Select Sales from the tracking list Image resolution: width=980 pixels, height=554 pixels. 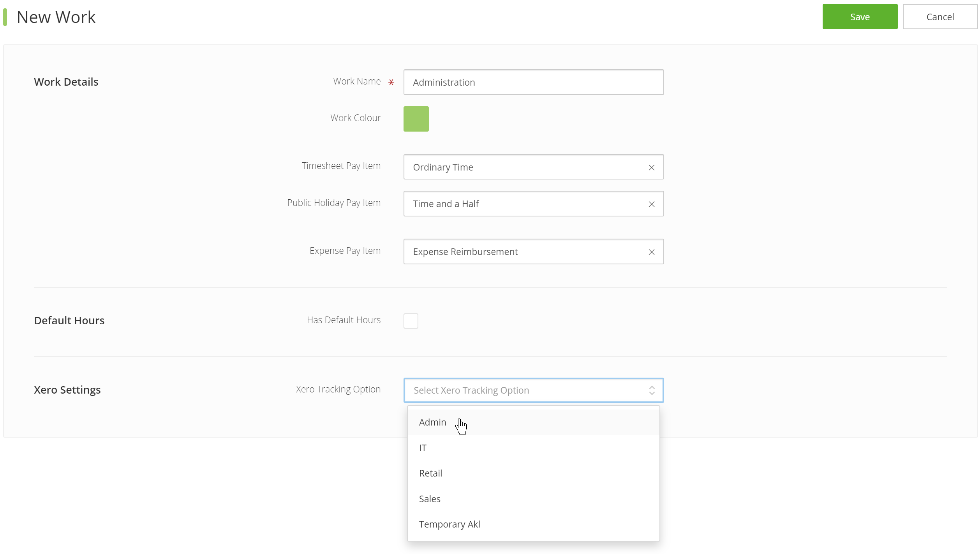pos(533,499)
